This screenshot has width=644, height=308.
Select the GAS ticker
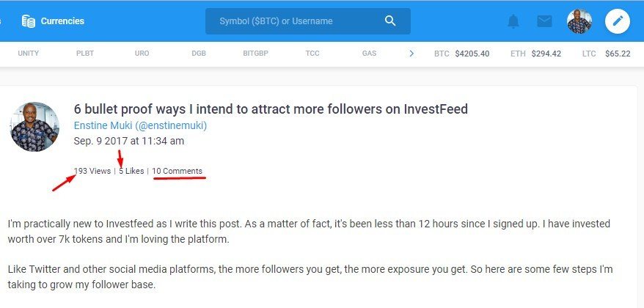[x=369, y=54]
